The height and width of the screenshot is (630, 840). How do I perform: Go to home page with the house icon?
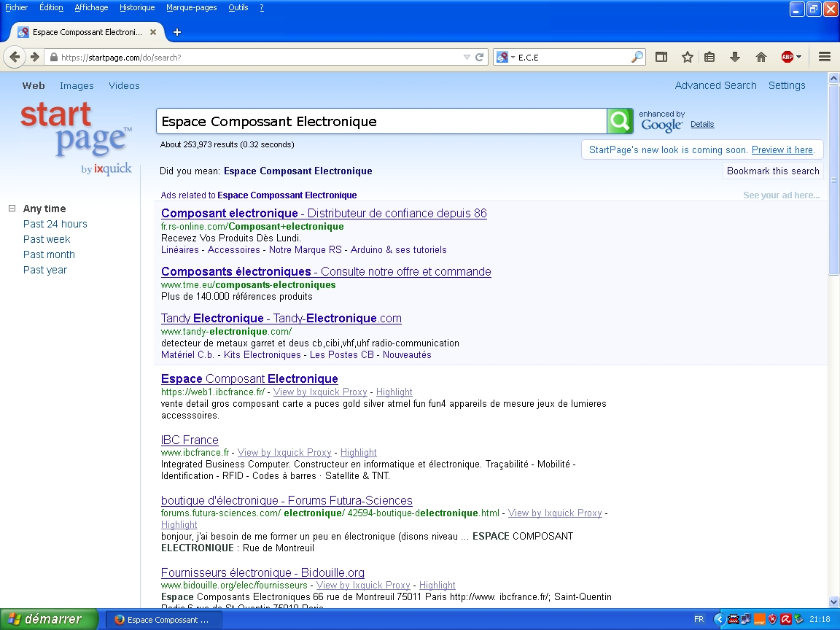click(x=761, y=57)
